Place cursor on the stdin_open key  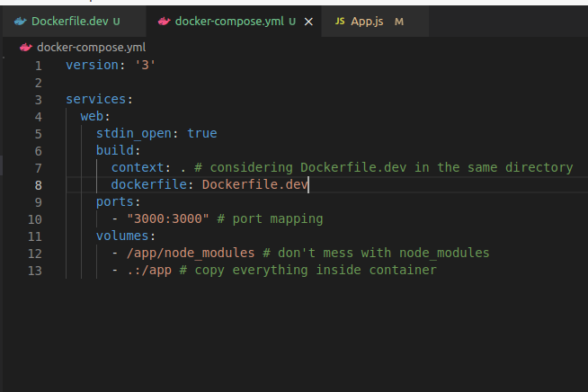[x=134, y=134]
